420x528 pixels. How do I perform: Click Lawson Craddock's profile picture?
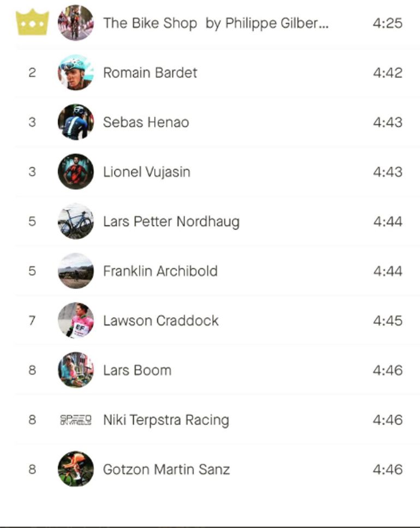[76, 321]
